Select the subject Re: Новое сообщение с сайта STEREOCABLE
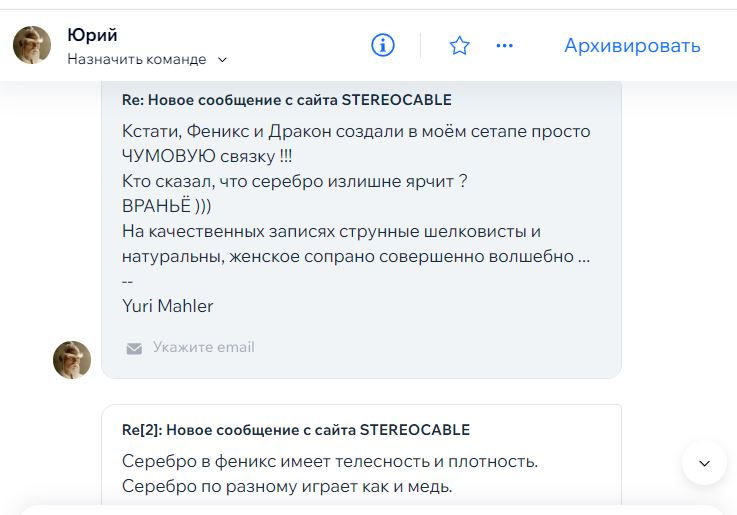Viewport: 737px width, 515px height. pyautogui.click(x=286, y=100)
